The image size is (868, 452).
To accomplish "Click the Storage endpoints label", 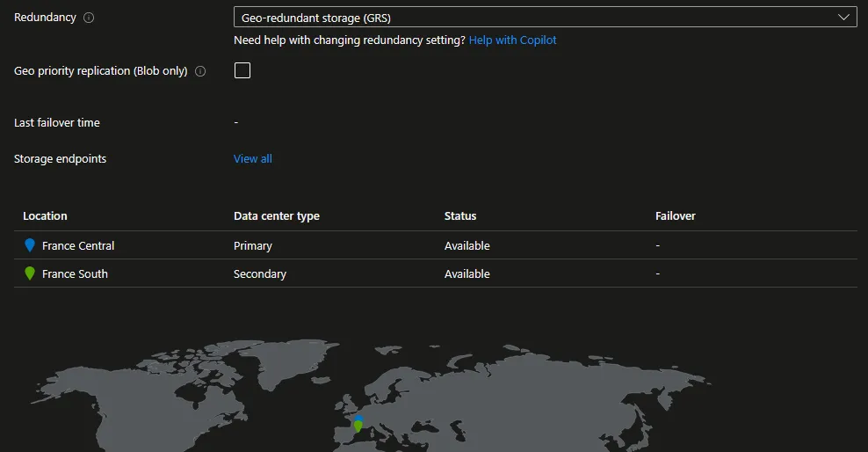I will click(x=60, y=158).
